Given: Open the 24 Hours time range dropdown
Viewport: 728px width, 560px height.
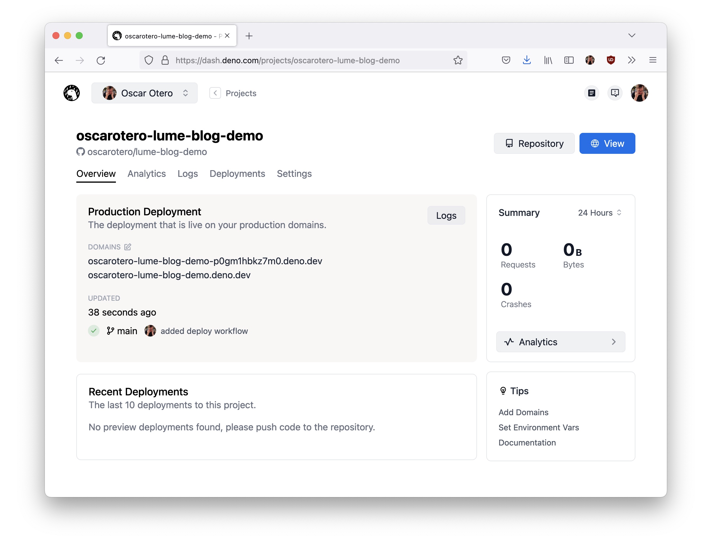Looking at the screenshot, I should 599,213.
